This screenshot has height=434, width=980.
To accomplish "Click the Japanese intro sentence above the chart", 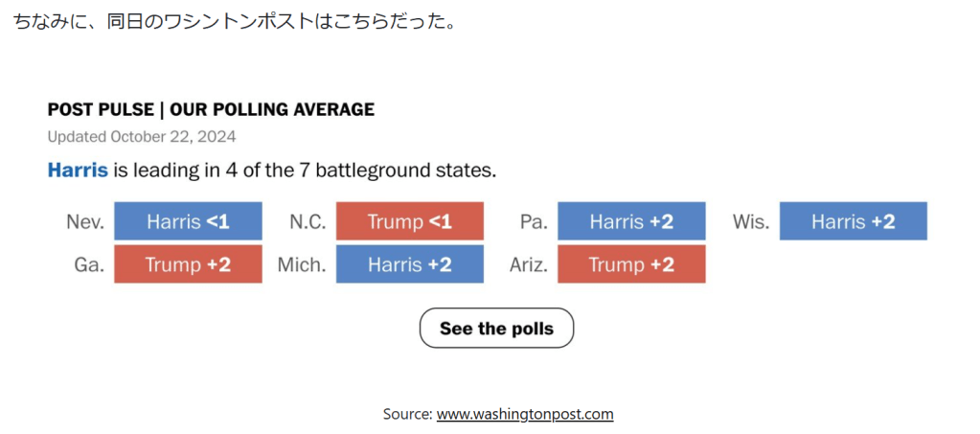I will click(235, 21).
